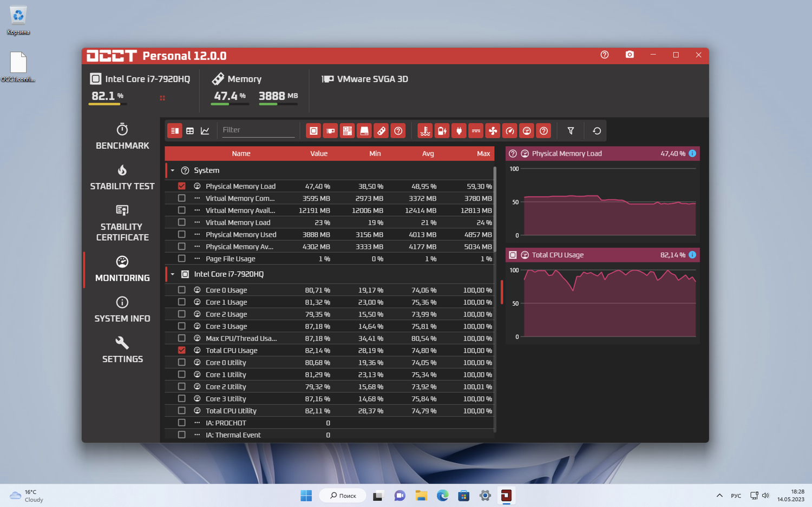Toggle the memory stick sensors filter icon
The image size is (812, 507).
click(x=381, y=130)
